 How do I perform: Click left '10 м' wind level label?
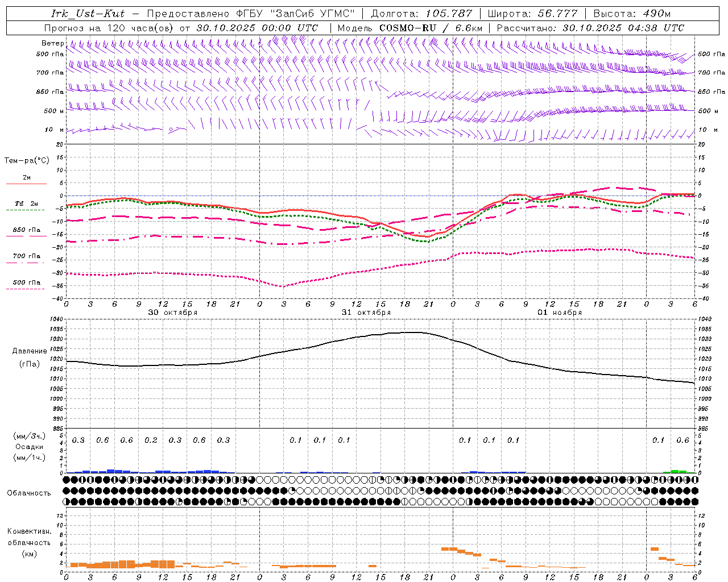(x=54, y=130)
